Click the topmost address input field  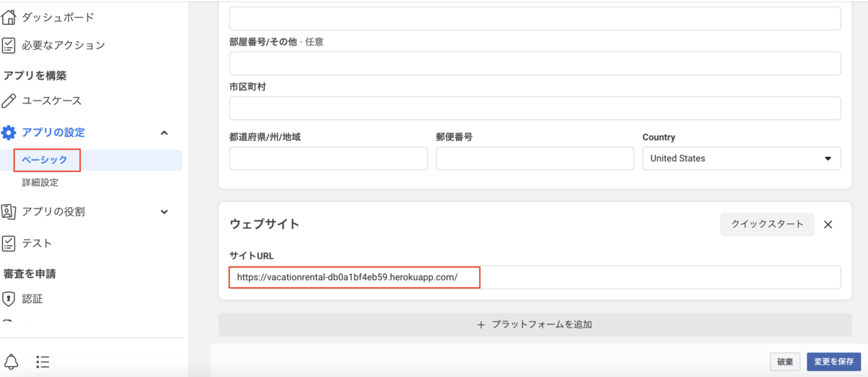coord(535,19)
